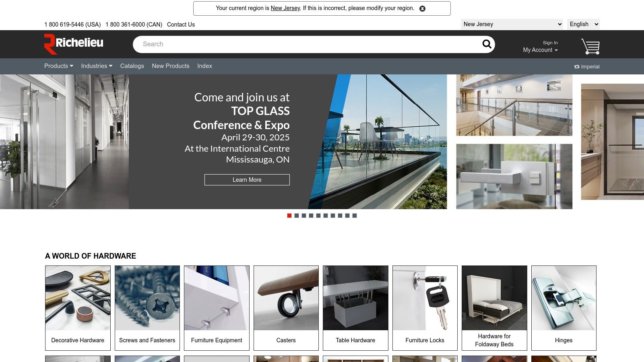Screen dimensions: 644x362
Task: Open the Hinges category image
Action: [x=564, y=298]
